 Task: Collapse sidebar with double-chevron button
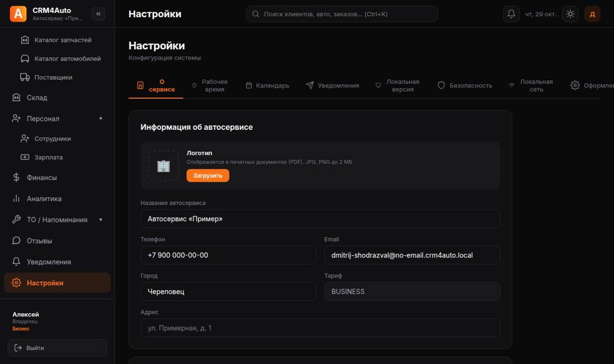pyautogui.click(x=98, y=14)
